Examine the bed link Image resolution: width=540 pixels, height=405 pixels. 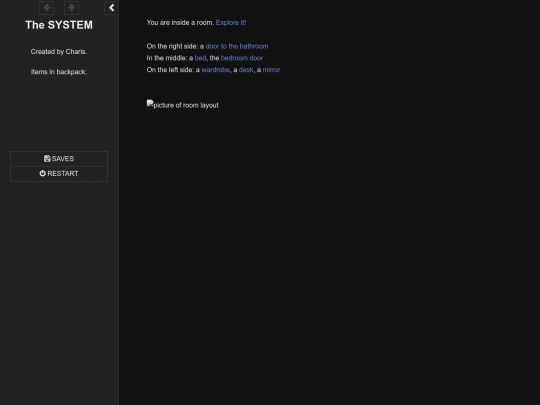click(x=200, y=58)
